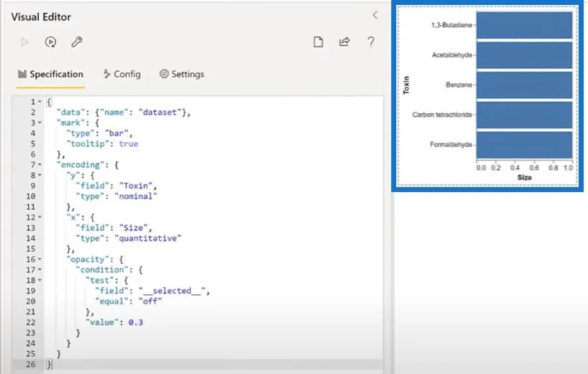Viewport: 588px width, 374px height.
Task: Click the "off" equal value
Action: [150, 301]
